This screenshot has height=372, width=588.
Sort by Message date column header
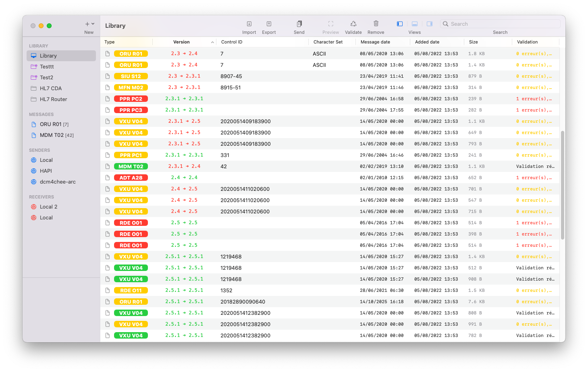click(375, 42)
